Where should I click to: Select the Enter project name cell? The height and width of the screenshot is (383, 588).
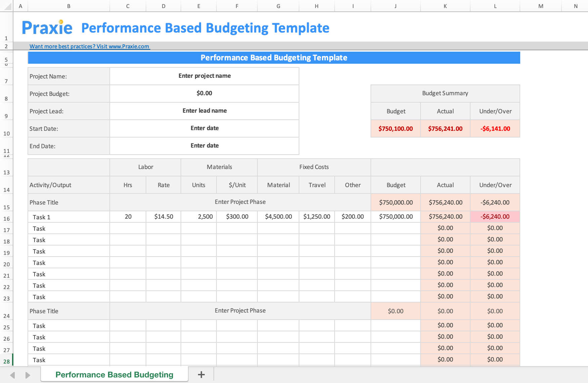tap(204, 76)
